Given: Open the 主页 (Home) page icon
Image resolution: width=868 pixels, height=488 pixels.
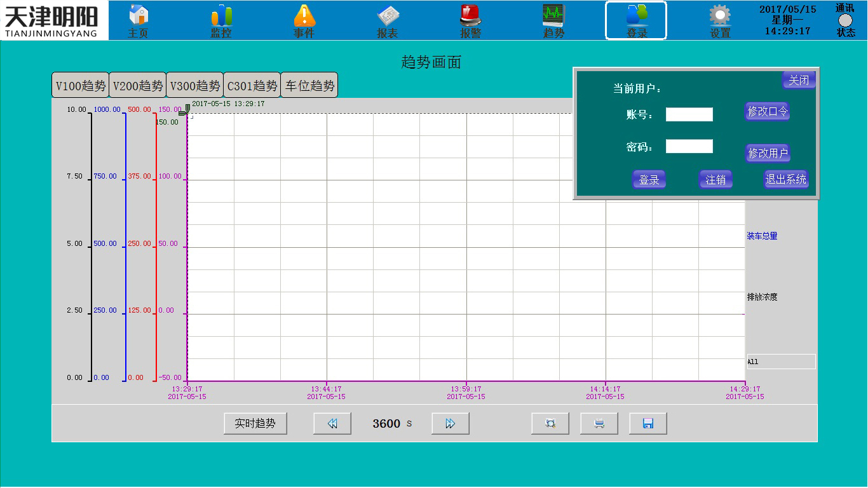Looking at the screenshot, I should point(137,19).
